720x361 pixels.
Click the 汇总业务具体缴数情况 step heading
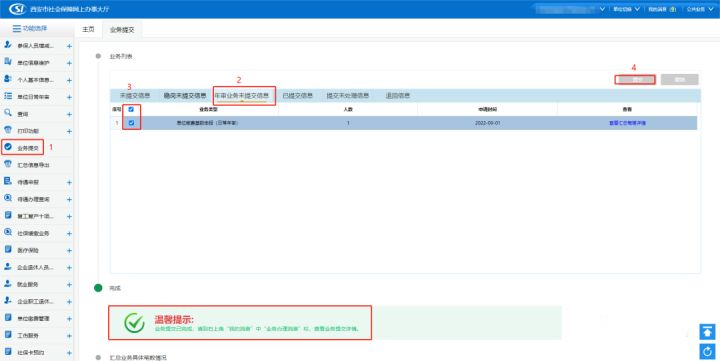(x=138, y=357)
